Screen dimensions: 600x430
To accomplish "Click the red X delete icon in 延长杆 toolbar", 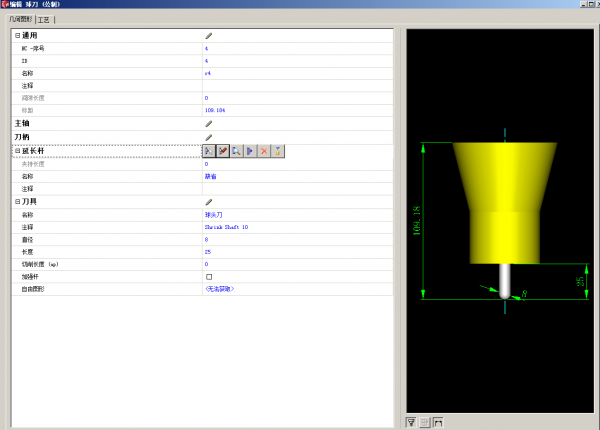I will click(264, 151).
